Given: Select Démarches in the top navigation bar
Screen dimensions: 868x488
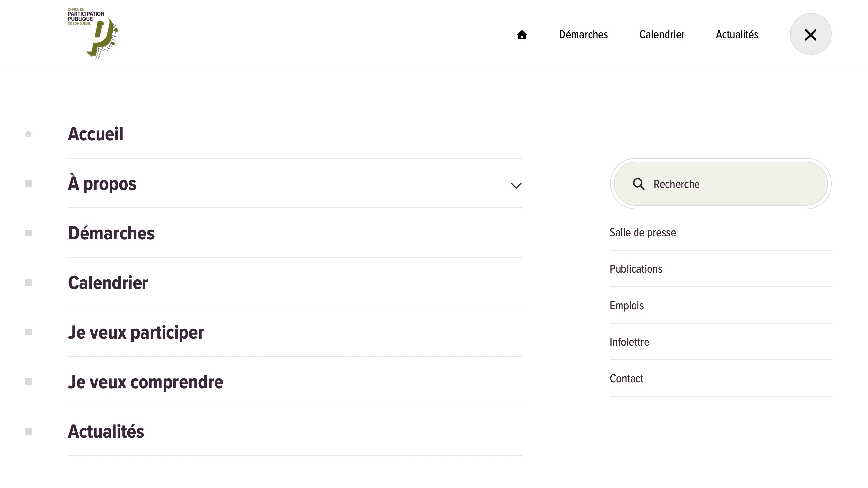Looking at the screenshot, I should tap(583, 34).
